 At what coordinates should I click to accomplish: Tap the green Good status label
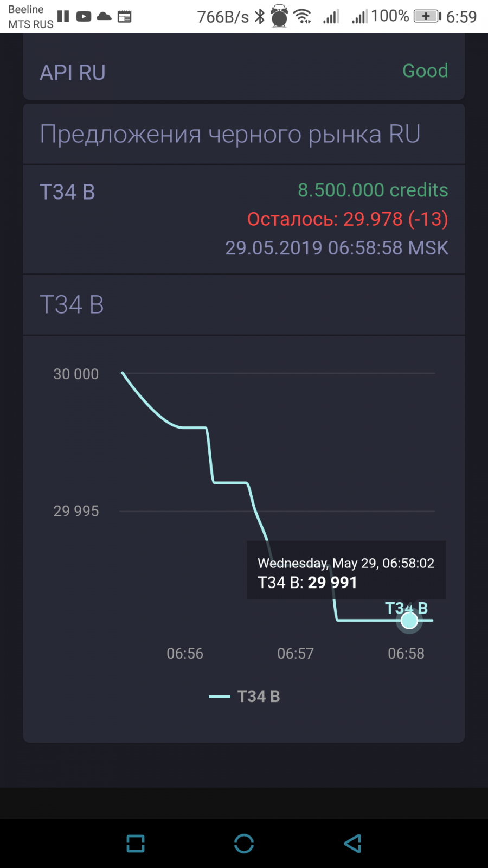coord(425,71)
